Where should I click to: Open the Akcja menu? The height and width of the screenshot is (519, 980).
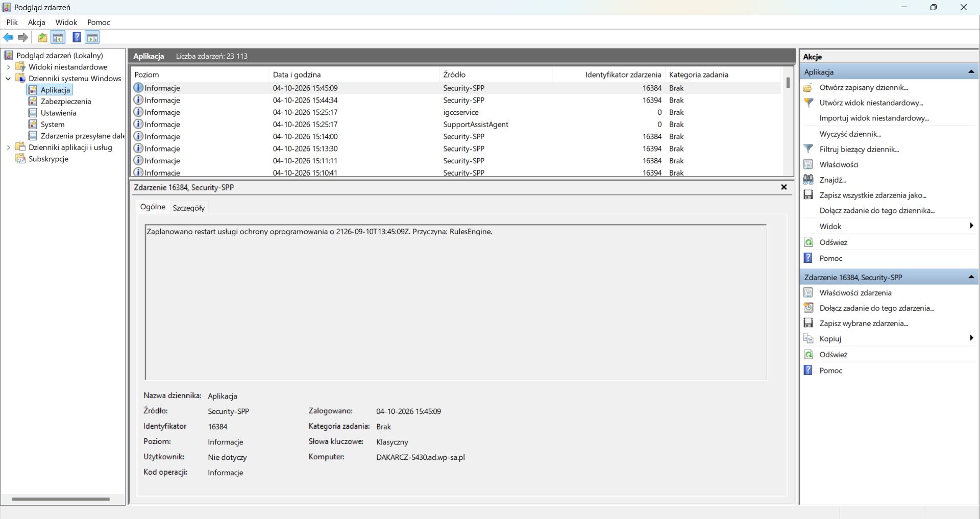point(36,22)
